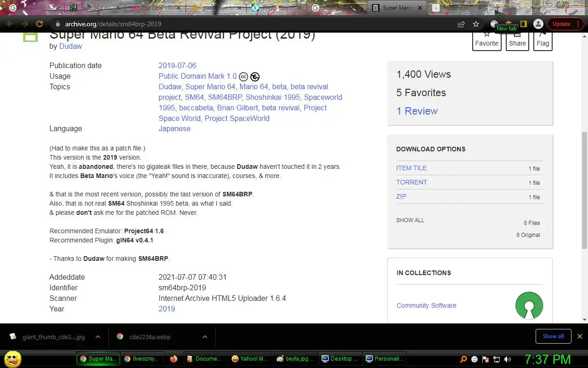This screenshot has height=368, width=588.
Task: Show all downloads
Action: pyautogui.click(x=553, y=336)
